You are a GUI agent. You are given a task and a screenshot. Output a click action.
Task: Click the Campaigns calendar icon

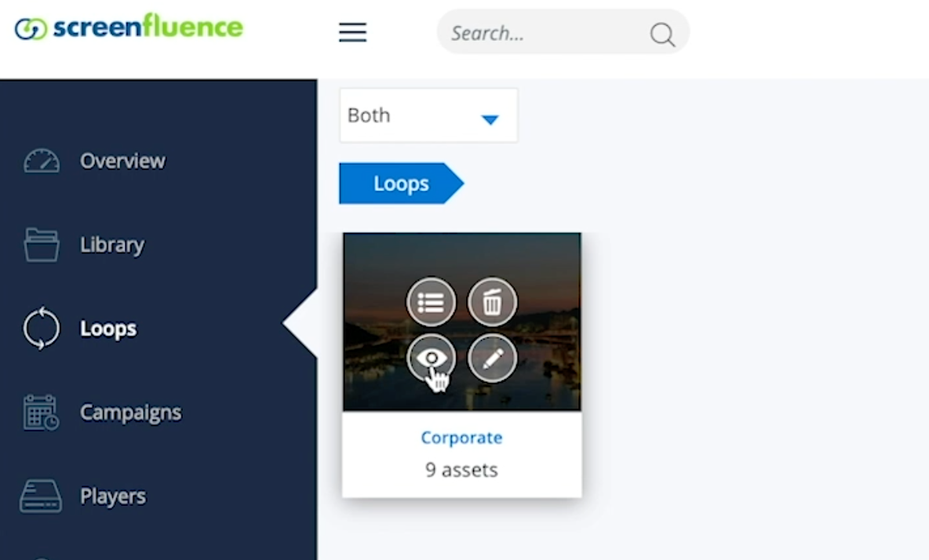coord(41,412)
